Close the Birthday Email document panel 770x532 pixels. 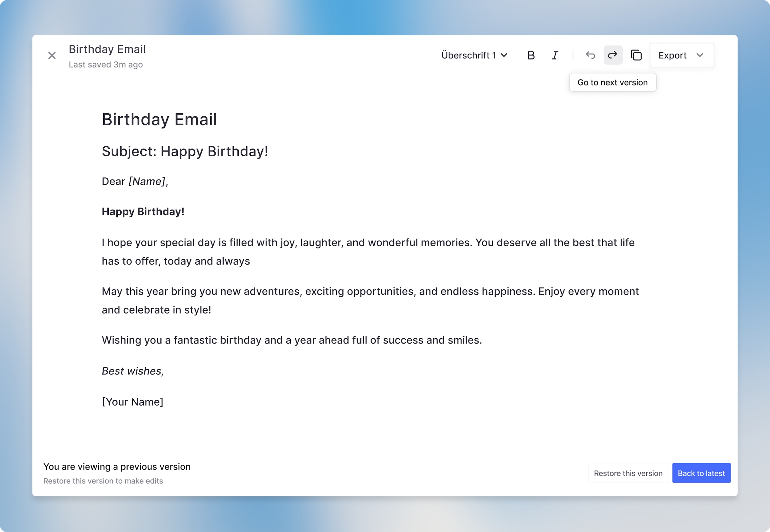pyautogui.click(x=52, y=55)
